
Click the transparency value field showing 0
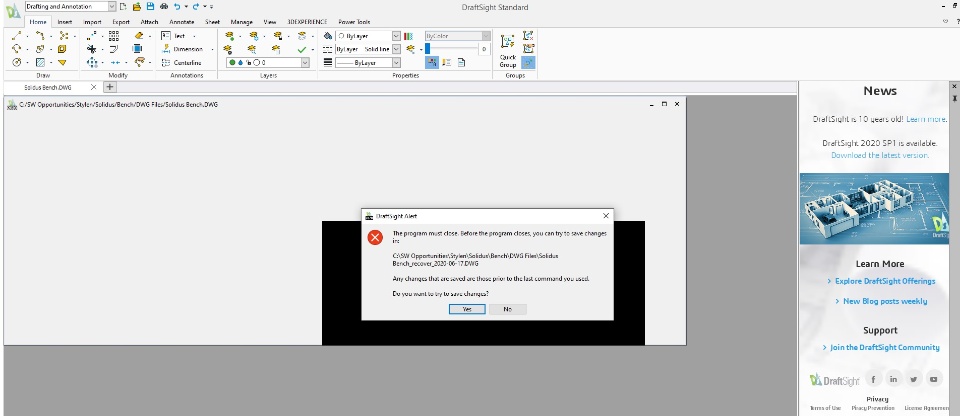tap(484, 49)
